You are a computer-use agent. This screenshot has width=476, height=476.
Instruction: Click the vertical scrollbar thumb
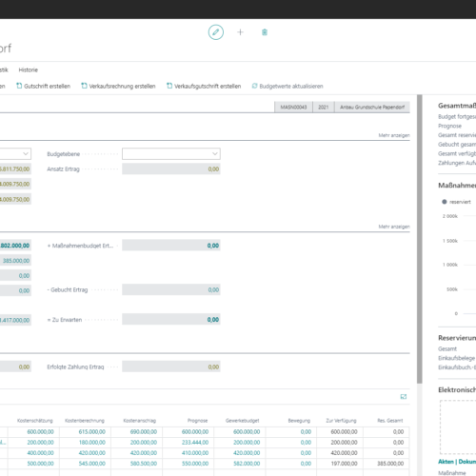point(420,239)
